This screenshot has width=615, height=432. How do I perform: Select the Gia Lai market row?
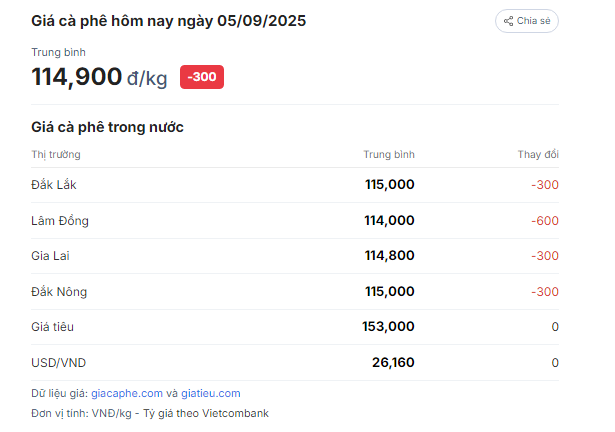pos(295,256)
